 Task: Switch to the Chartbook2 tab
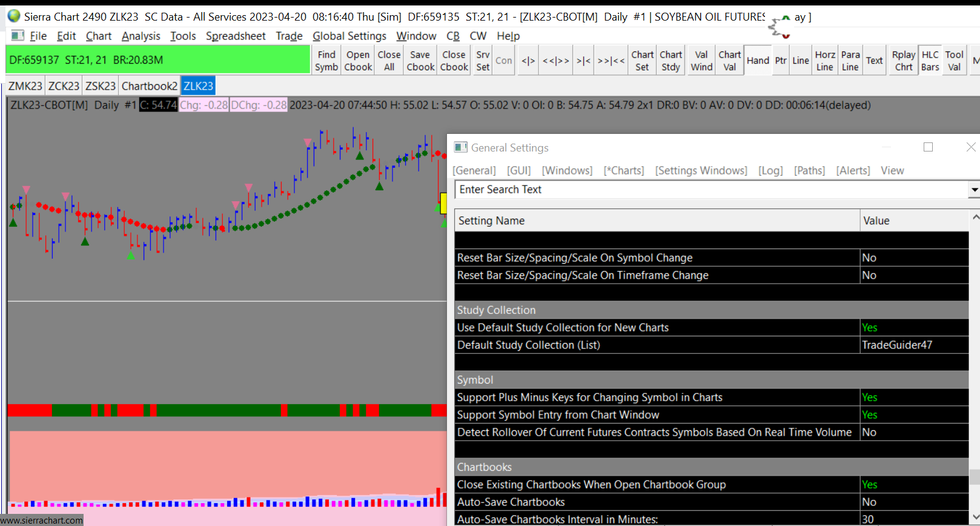pyautogui.click(x=150, y=86)
